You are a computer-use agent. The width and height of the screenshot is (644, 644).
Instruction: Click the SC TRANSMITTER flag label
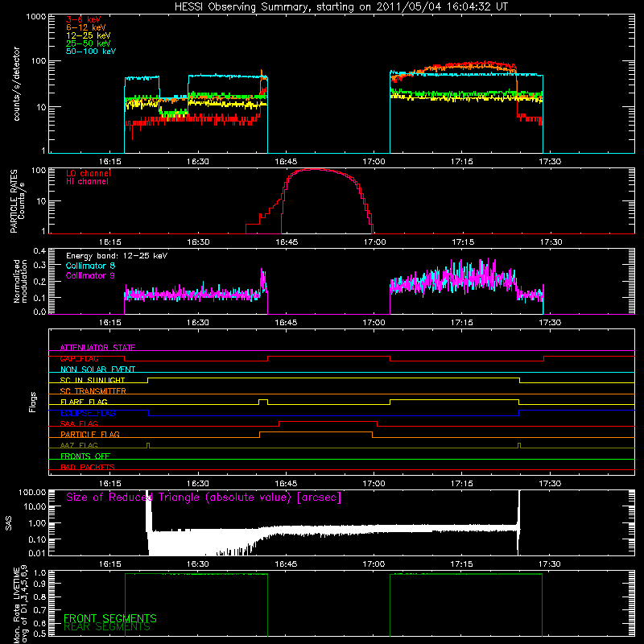(93, 391)
